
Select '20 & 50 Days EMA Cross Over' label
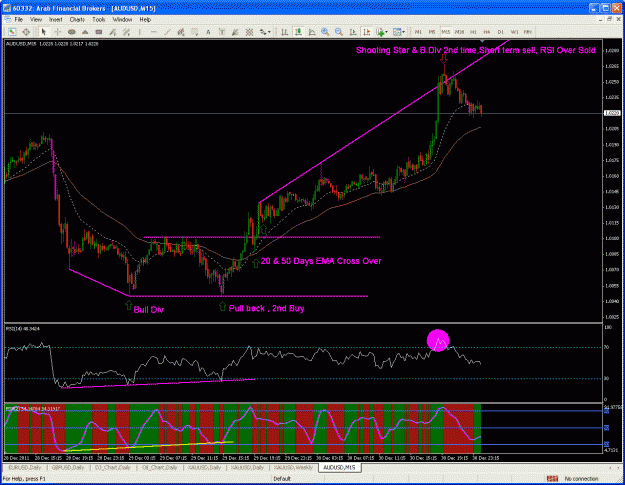[x=321, y=261]
